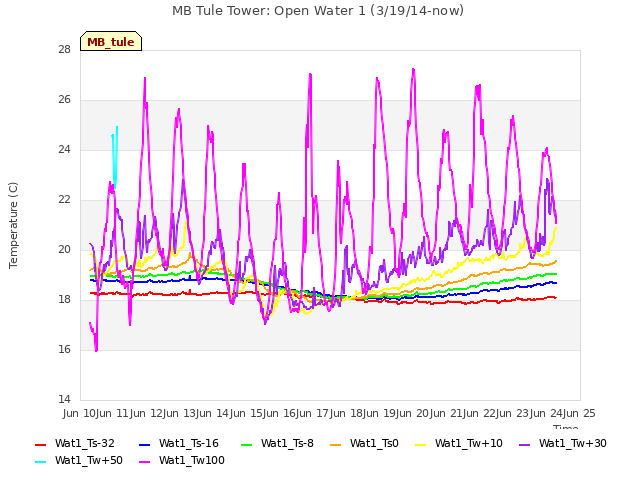Click the Jun 21 x-axis date label
Image resolution: width=640 pixels, height=480 pixels.
pos(447,413)
